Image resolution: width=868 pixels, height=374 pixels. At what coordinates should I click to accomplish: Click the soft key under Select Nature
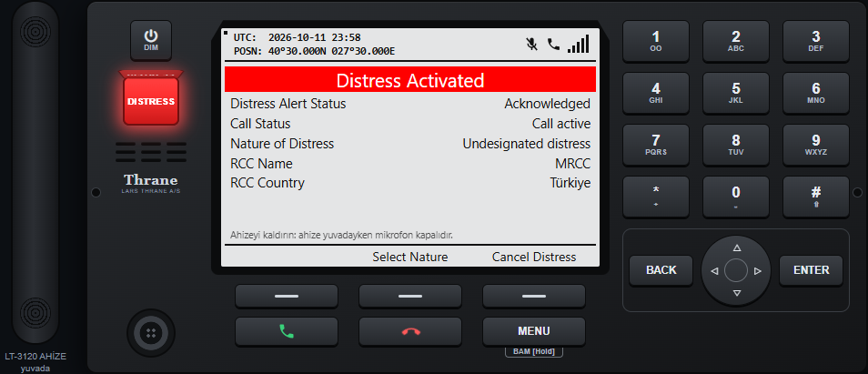(410, 296)
